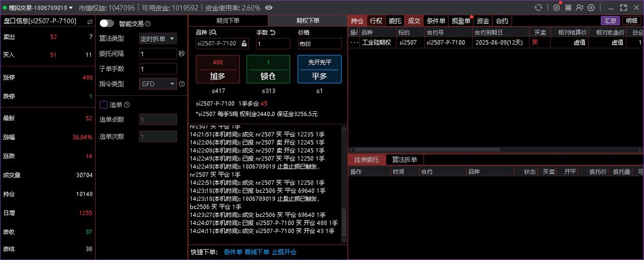Click the reset arrow next to 手数

tap(273, 32)
